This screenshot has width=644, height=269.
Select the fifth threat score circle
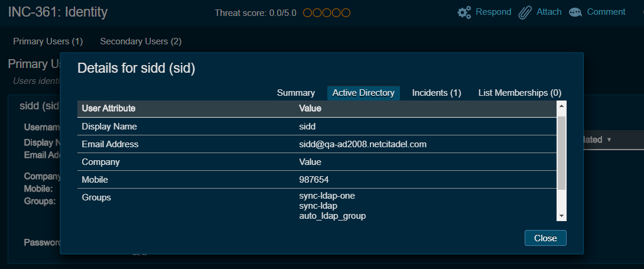coord(346,12)
